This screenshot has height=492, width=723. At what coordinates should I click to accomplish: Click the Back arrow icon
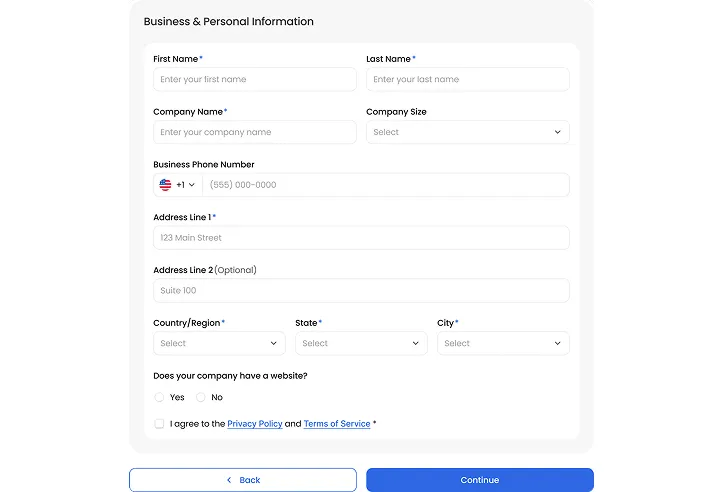pyautogui.click(x=229, y=480)
